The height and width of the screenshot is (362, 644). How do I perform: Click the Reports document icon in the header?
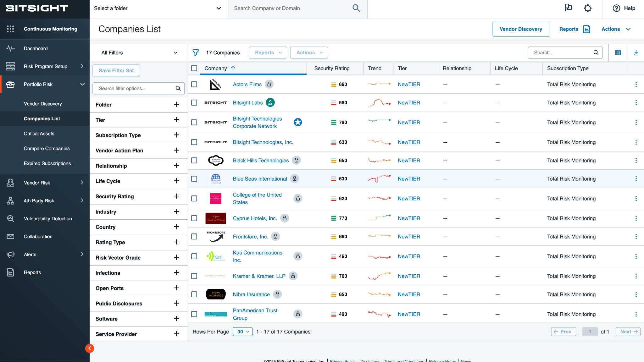(x=586, y=29)
